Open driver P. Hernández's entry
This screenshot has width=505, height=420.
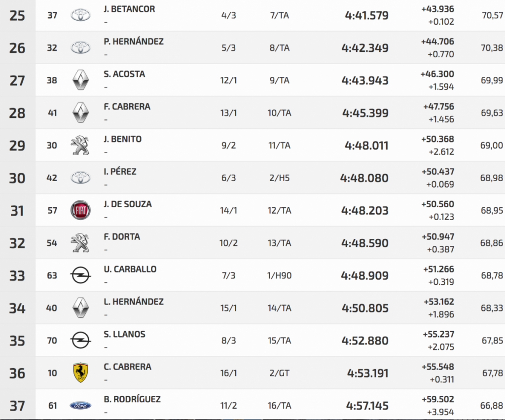(134, 42)
